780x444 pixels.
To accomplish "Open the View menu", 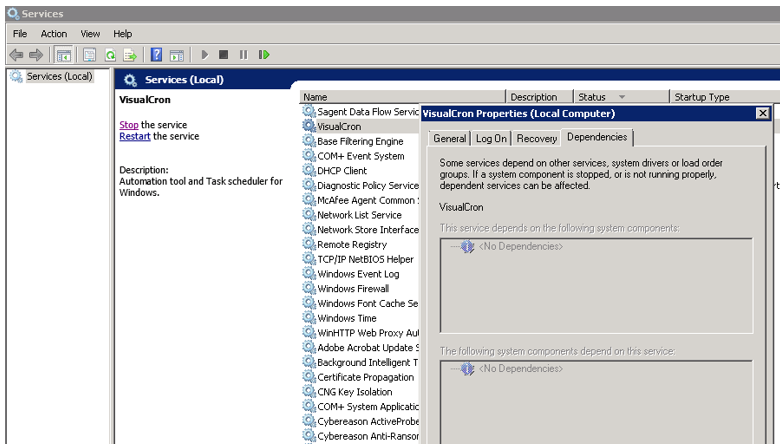I will pyautogui.click(x=90, y=34).
